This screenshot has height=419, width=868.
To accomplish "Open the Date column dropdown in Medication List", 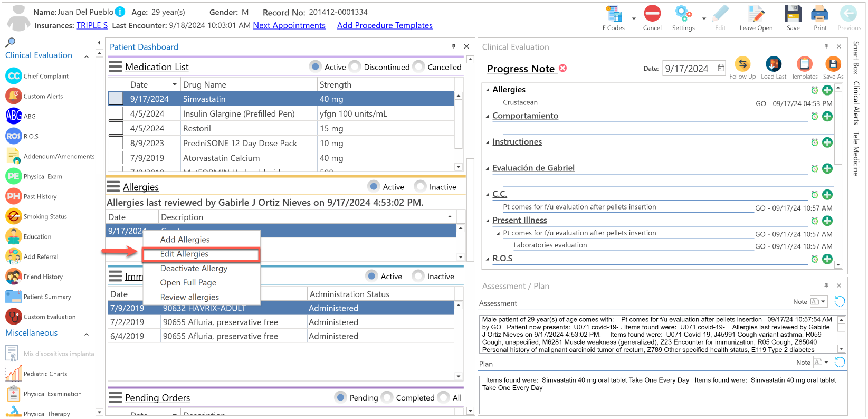I will [x=175, y=84].
